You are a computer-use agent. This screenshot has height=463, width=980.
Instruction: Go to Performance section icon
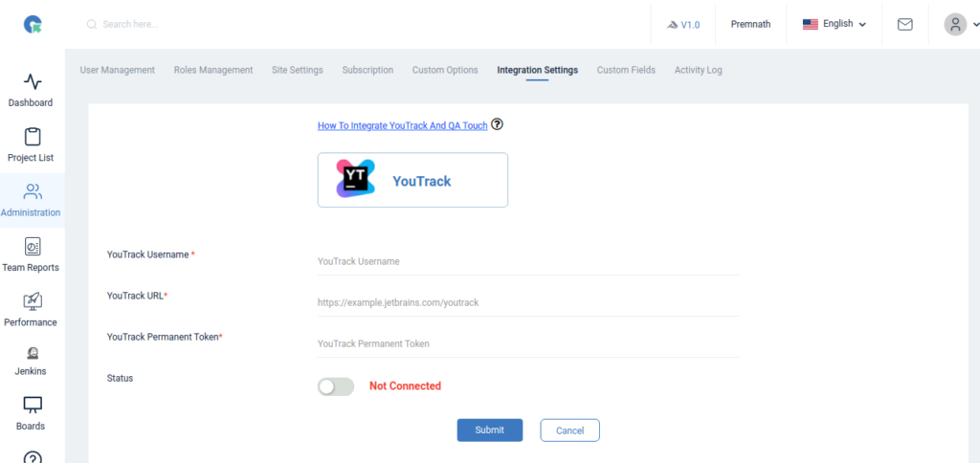(33, 301)
